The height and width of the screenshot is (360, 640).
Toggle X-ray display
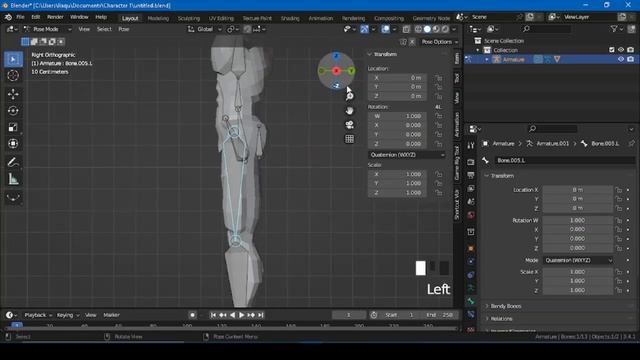pyautogui.click(x=406, y=29)
